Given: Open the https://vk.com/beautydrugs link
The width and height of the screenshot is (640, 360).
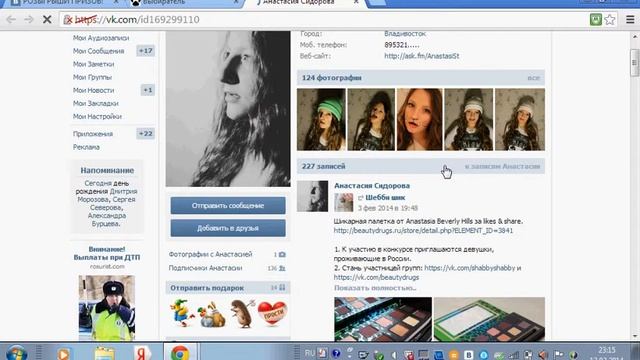Looking at the screenshot, I should 376,278.
